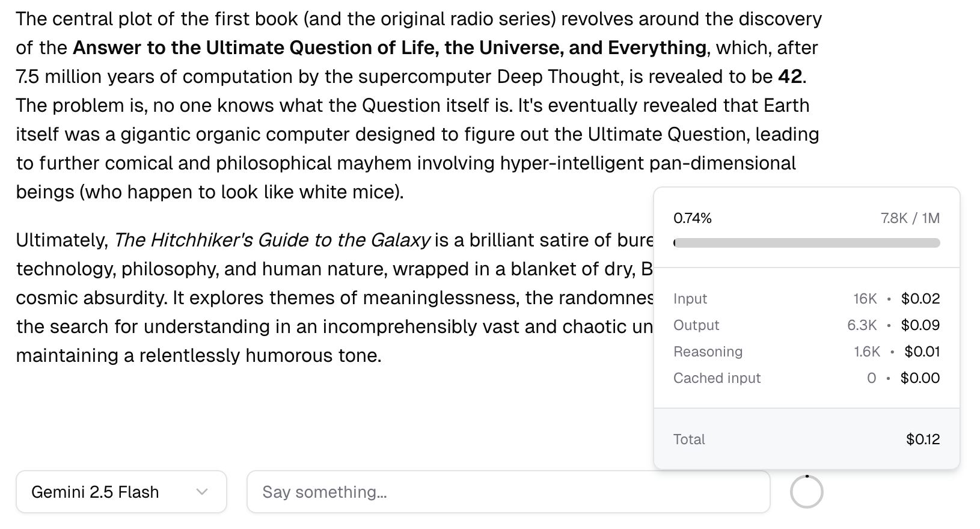Click the bold number 42 in text

tap(790, 76)
